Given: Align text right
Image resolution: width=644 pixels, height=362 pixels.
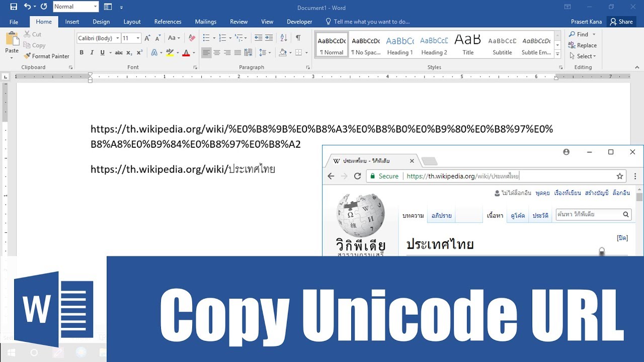Looking at the screenshot, I should tap(227, 52).
